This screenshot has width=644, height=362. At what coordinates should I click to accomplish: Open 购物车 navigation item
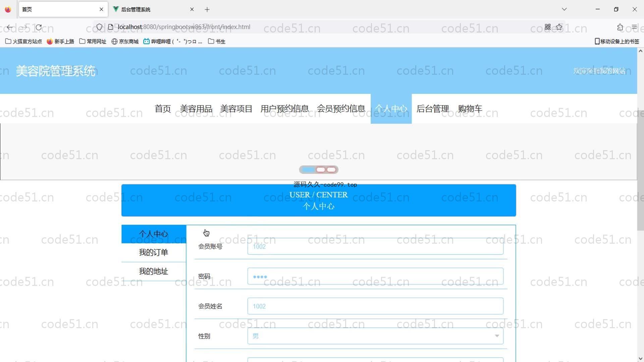470,109
